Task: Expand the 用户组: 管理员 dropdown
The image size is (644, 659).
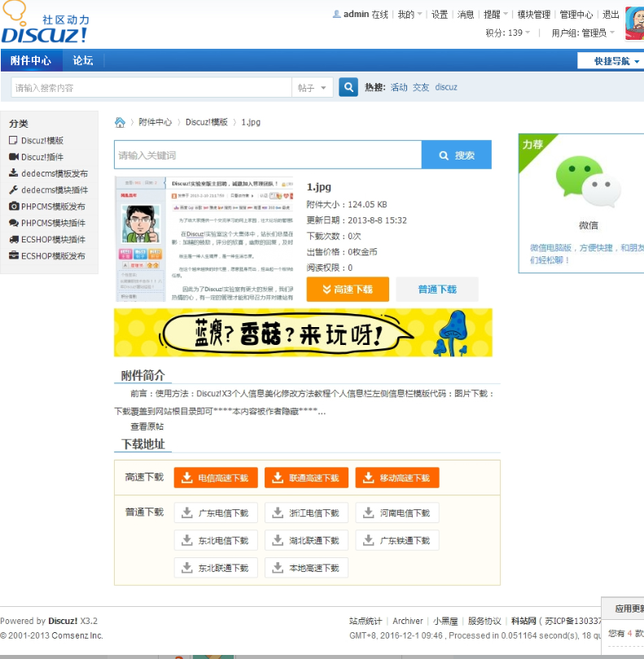Action: pos(583,33)
